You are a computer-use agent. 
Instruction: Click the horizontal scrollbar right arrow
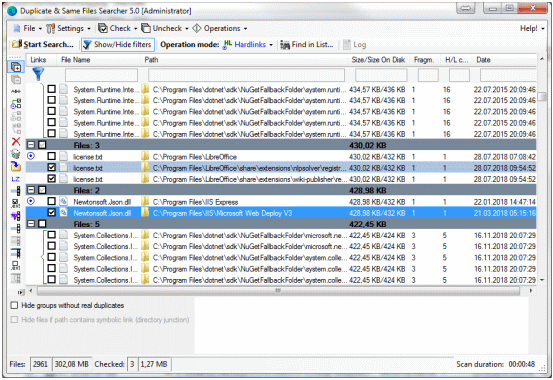pos(531,291)
